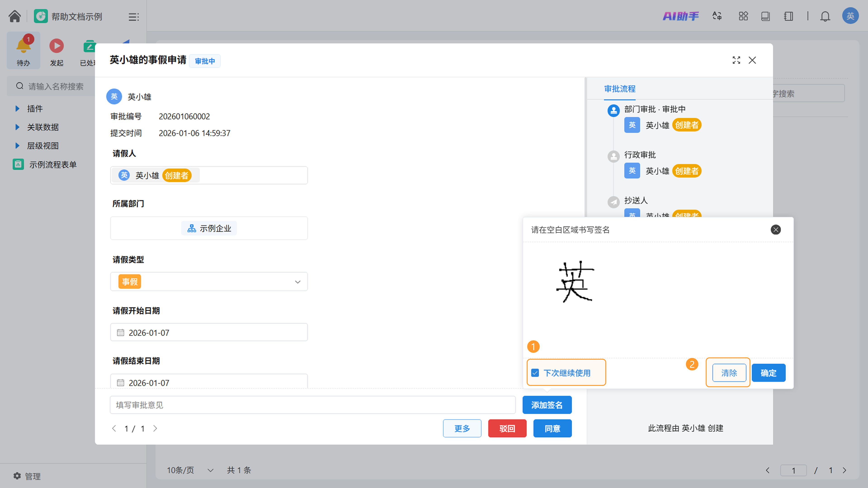Click the AI助手 assistant icon
This screenshot has height=488, width=868.
pos(681,16)
